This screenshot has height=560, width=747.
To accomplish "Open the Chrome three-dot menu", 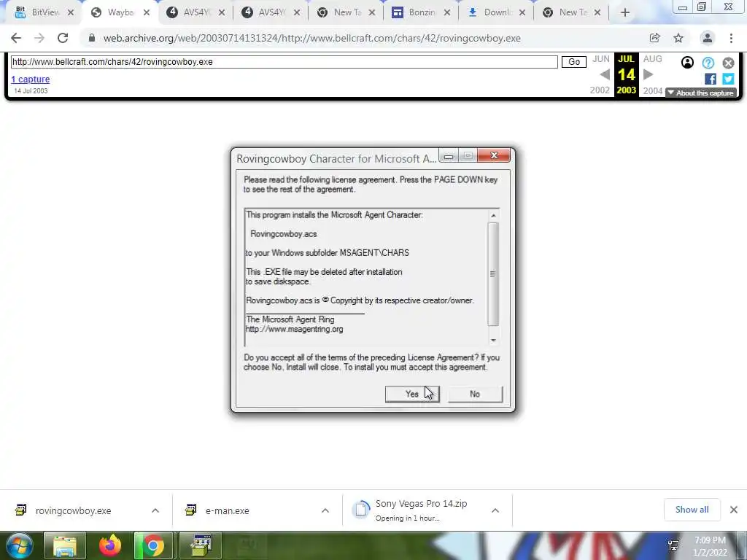I will [731, 38].
